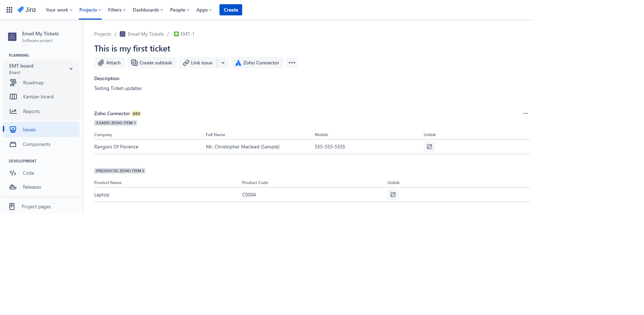Click the Project pages icon
Viewport: 644px width, 315px height.
(x=12, y=206)
